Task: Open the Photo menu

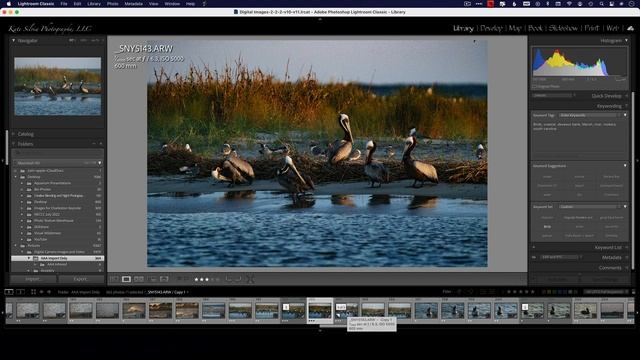Action: click(x=113, y=4)
